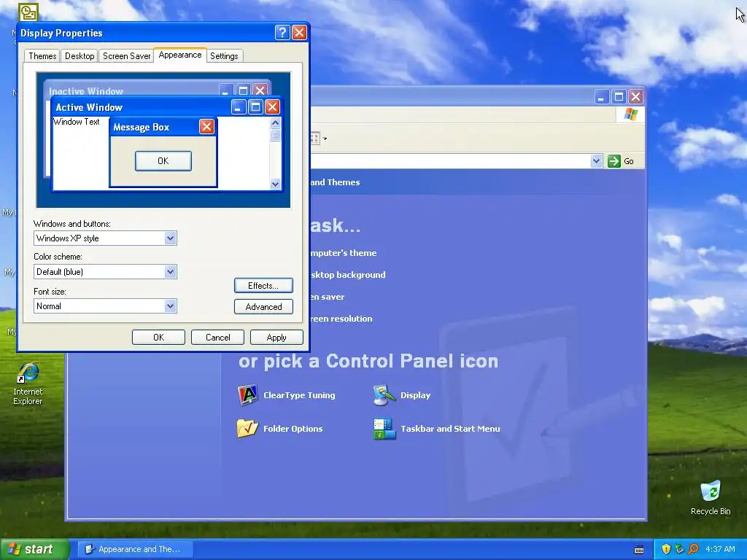747x560 pixels.
Task: Click the orange magnifier tray icon
Action: pos(693,549)
